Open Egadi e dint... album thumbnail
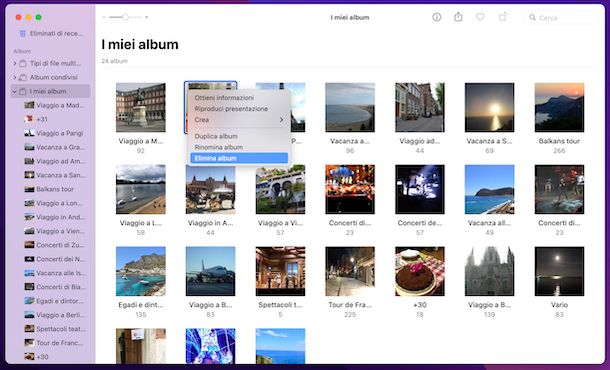Viewport: 610px width, 370px height. [140, 271]
